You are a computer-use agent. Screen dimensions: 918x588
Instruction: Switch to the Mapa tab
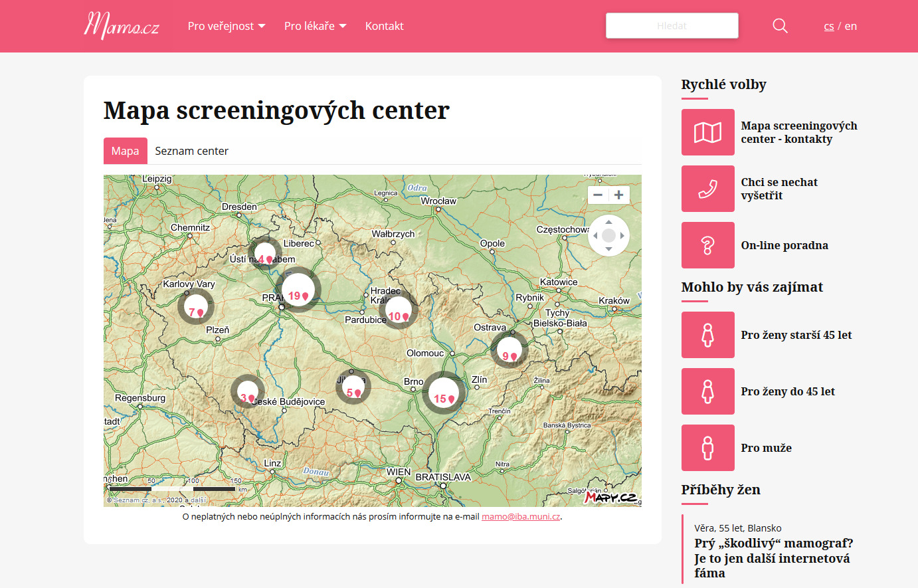126,151
